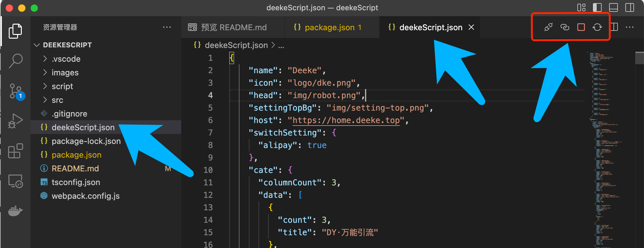The image size is (644, 248).
Task: Click the red stop square icon
Action: tap(581, 27)
